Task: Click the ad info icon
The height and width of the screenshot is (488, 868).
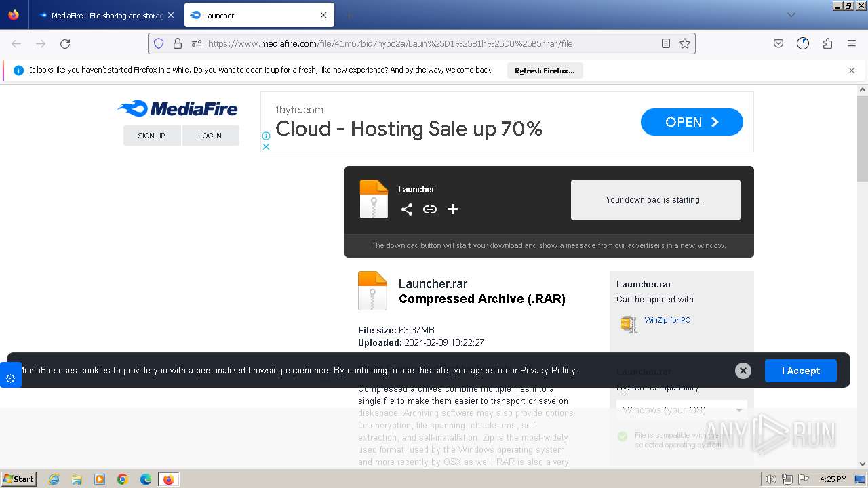Action: 267,136
